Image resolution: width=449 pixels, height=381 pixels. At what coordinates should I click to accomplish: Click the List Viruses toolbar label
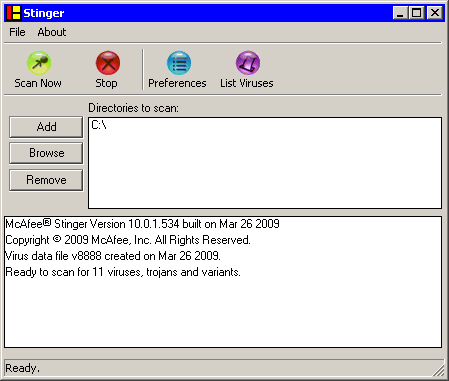pos(247,83)
